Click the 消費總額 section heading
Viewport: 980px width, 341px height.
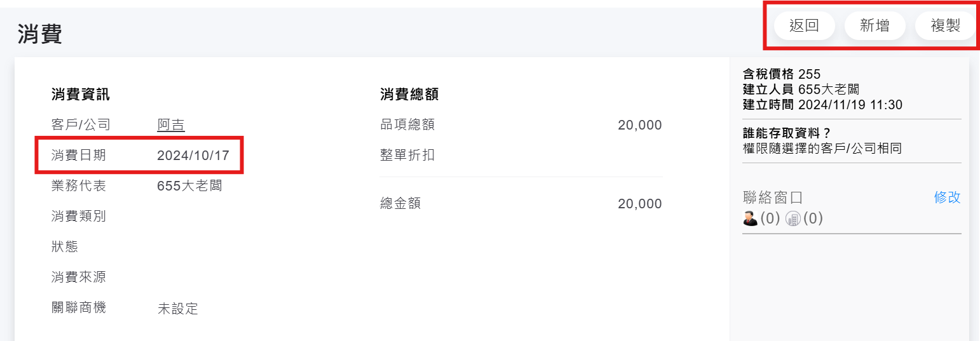tap(409, 95)
